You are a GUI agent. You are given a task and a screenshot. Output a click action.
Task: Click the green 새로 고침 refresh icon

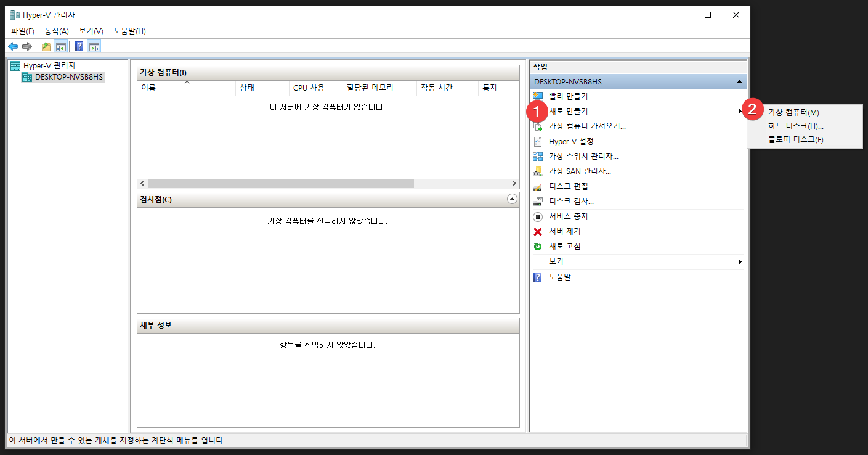pos(538,247)
